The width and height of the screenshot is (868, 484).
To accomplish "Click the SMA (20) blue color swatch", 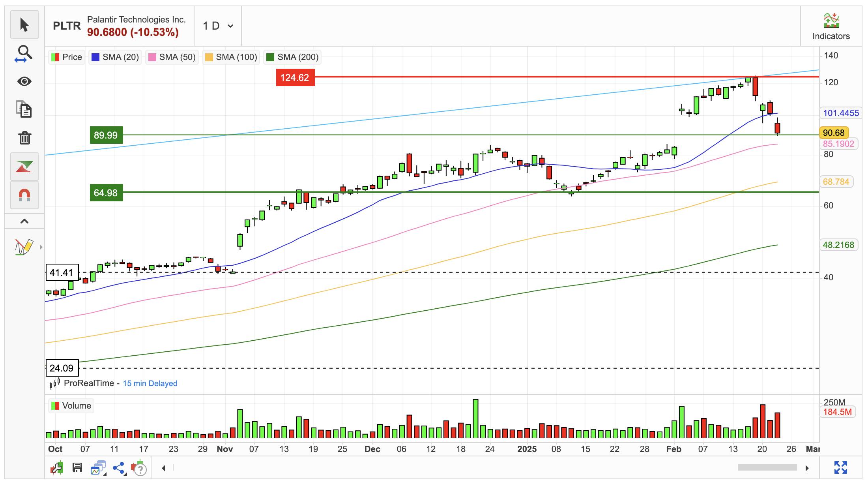I will [x=95, y=57].
